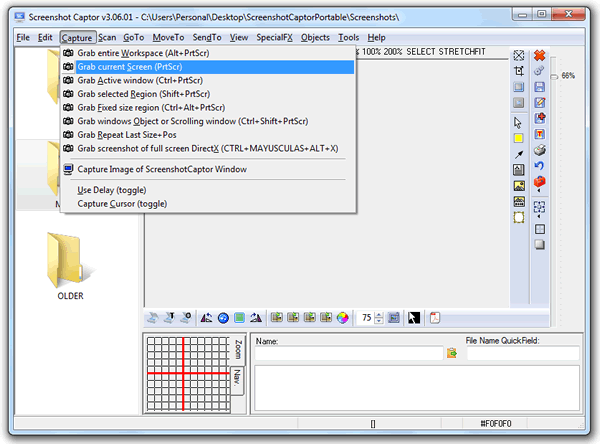
Task: Click the blue dashed selection arrows icon
Action: coord(540,207)
